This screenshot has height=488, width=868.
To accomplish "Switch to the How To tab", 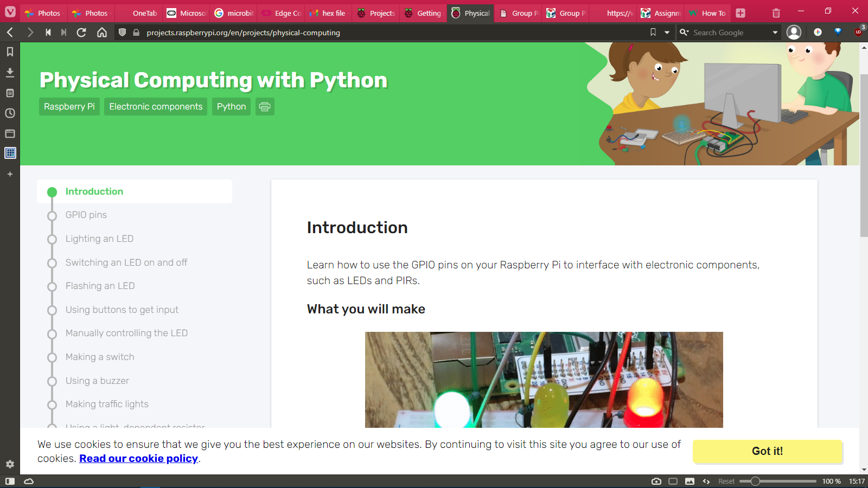I will (708, 13).
